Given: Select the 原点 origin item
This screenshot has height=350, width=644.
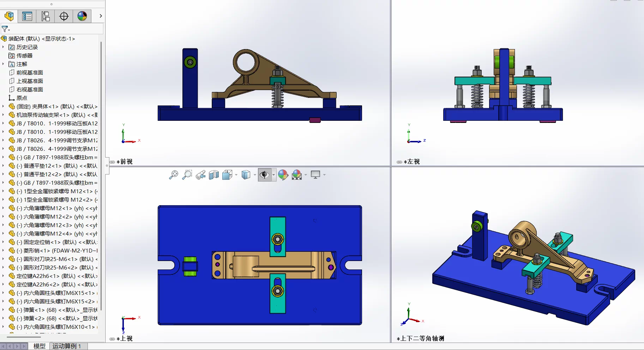Looking at the screenshot, I should (x=22, y=98).
